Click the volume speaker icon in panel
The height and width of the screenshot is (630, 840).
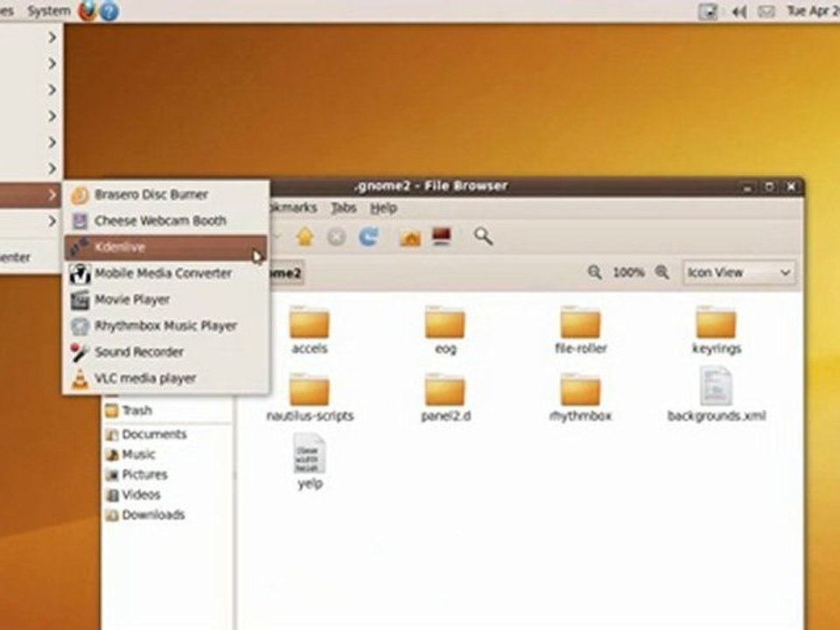pyautogui.click(x=739, y=11)
